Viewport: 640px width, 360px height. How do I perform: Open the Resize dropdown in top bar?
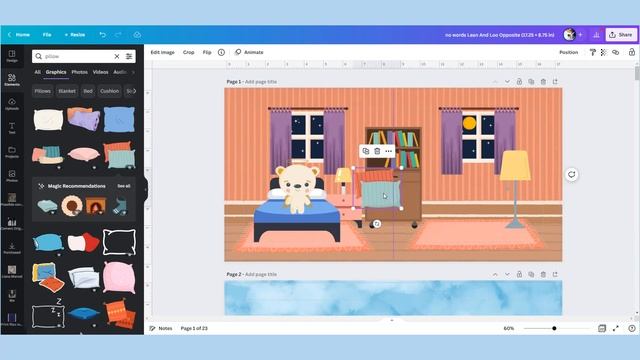(x=75, y=35)
